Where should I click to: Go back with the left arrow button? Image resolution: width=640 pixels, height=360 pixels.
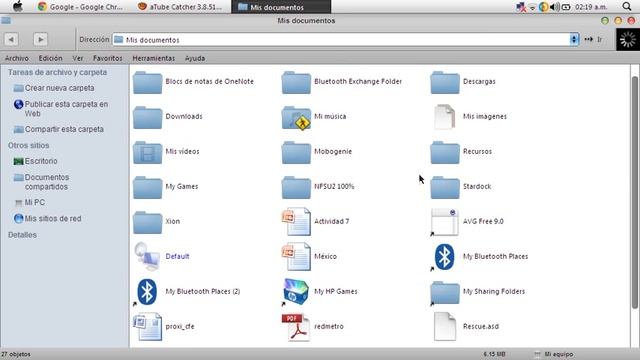11,40
